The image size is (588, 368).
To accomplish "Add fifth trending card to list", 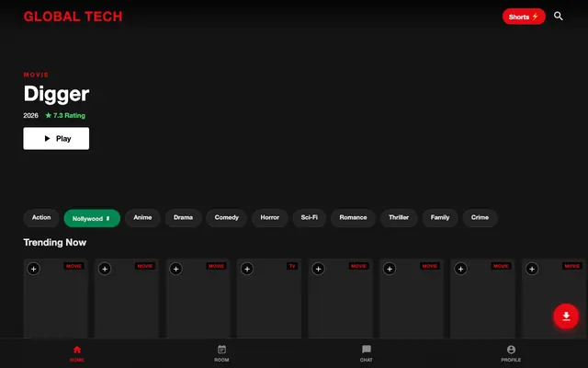I will tap(319, 269).
